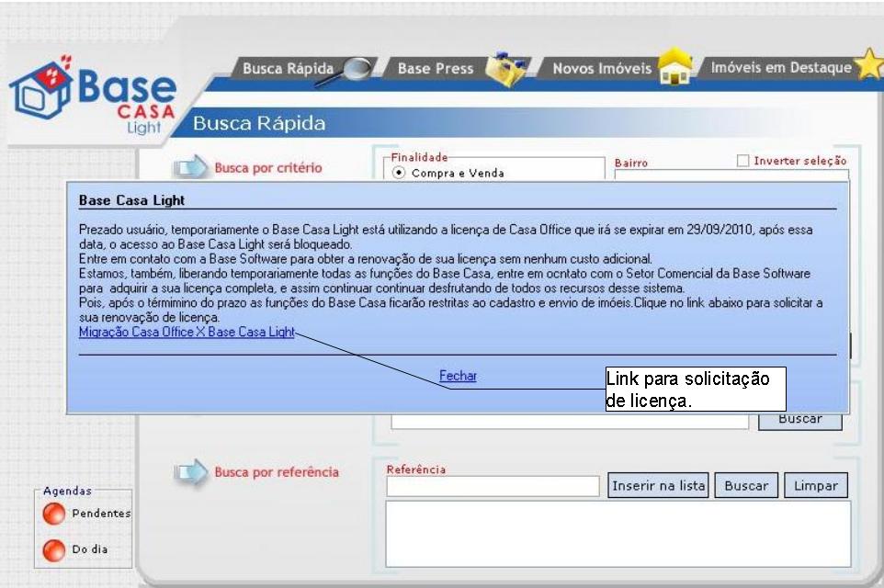This screenshot has height=588, width=884.
Task: Close the license notice via the Fechar link
Action: pos(457,375)
